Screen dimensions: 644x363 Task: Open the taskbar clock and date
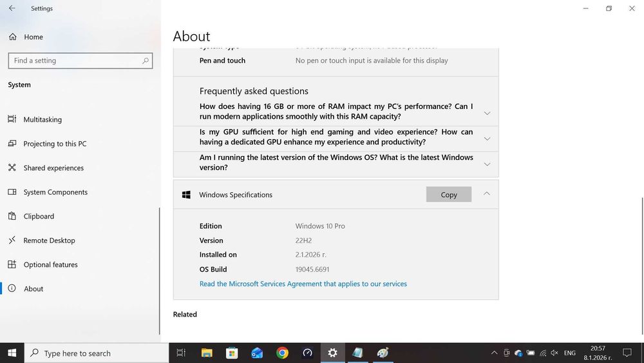pos(598,353)
